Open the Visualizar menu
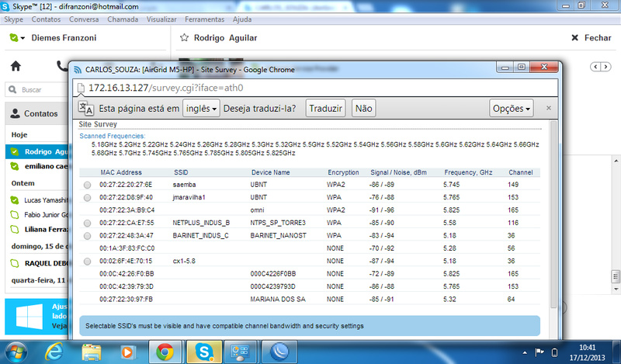 pos(161,19)
